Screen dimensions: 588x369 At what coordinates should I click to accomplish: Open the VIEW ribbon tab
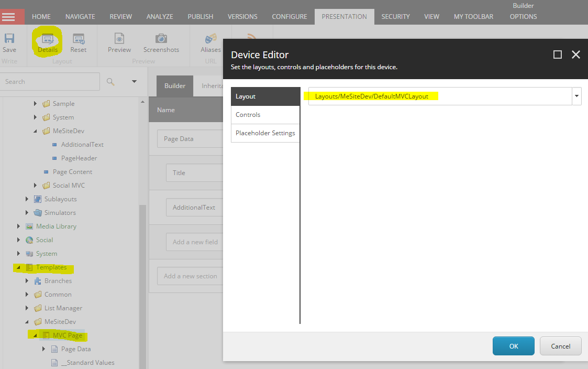point(431,17)
